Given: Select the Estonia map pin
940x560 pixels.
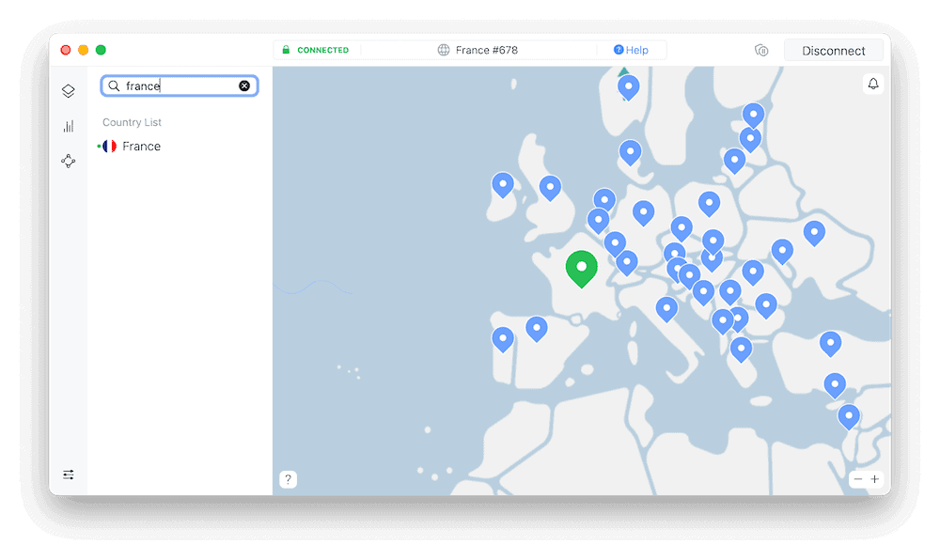Looking at the screenshot, I should [x=750, y=140].
